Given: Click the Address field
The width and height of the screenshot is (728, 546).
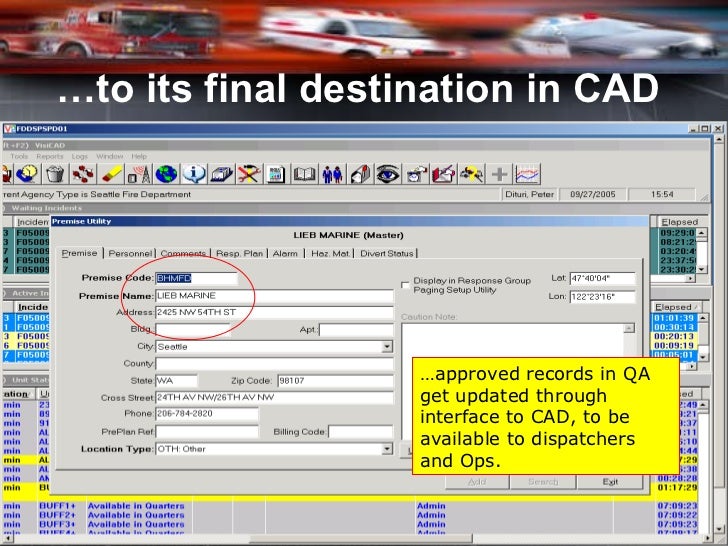Looking at the screenshot, I should click(274, 312).
